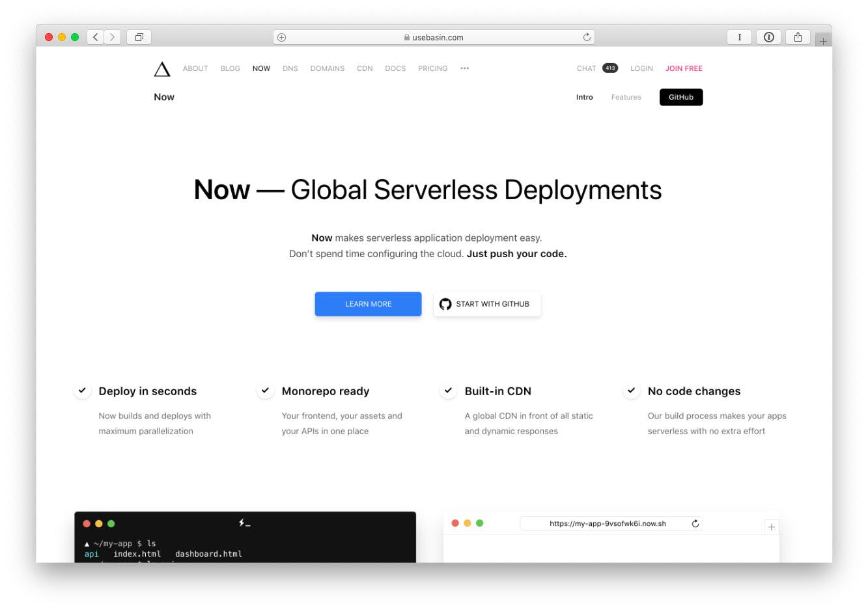The height and width of the screenshot is (610, 868).
Task: Switch to the Intro tab
Action: pyautogui.click(x=585, y=97)
